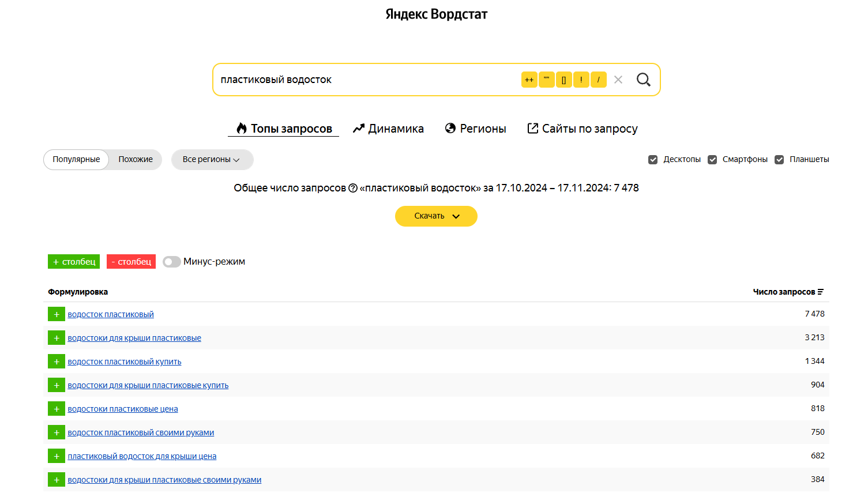
Task: Click the exclamation mark operator button
Action: point(581,80)
